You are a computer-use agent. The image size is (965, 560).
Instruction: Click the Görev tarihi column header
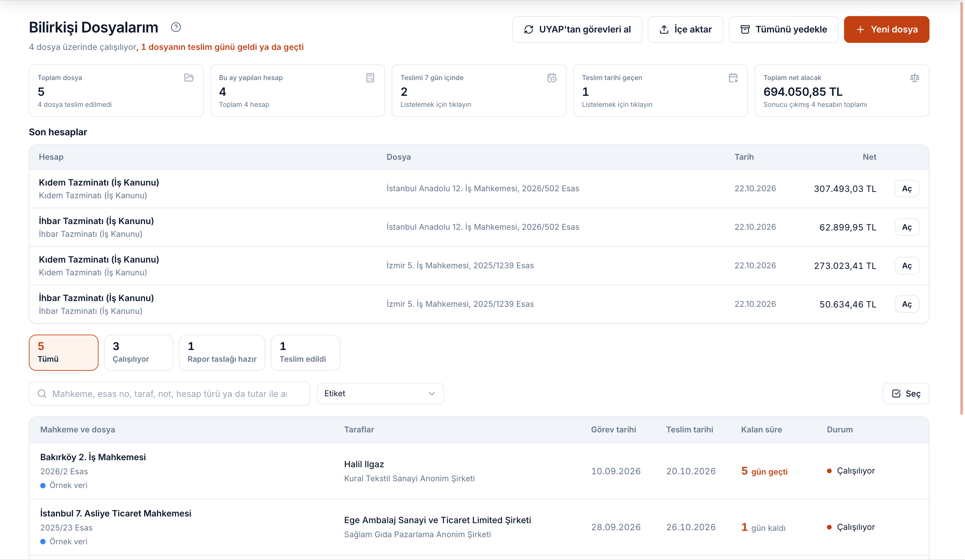[x=613, y=429]
